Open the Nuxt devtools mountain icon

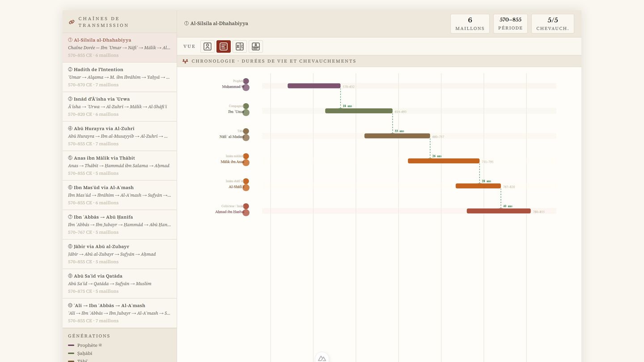click(322, 358)
